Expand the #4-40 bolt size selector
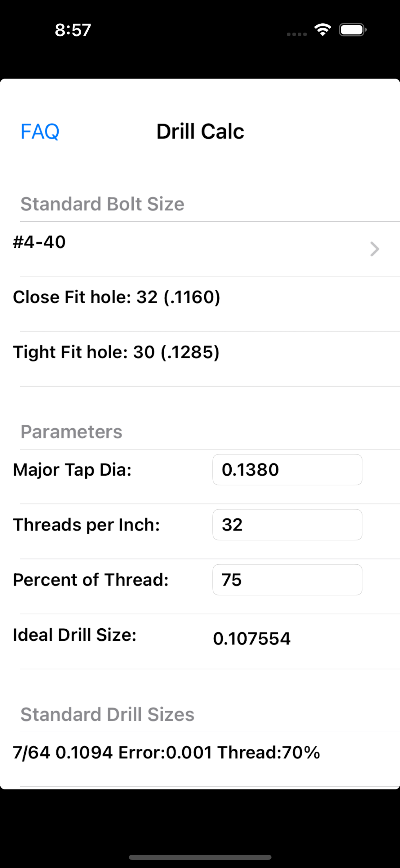Viewport: 400px width, 868px height. [x=200, y=249]
